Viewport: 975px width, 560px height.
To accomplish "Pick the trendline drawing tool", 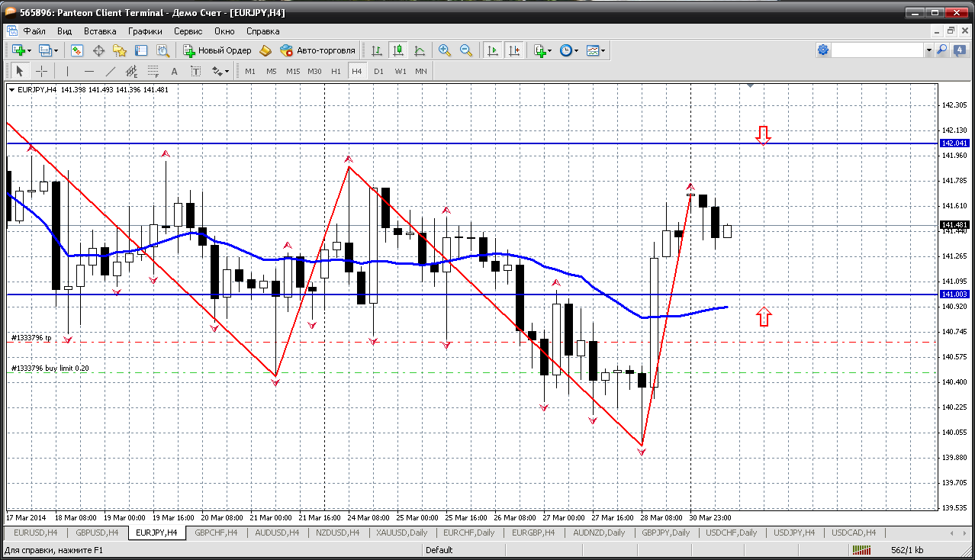I will click(x=111, y=71).
